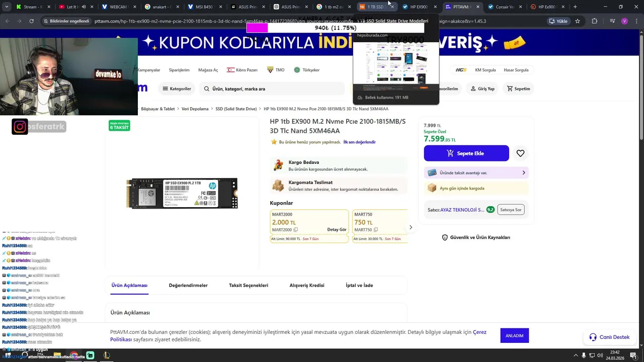Open taskbar volume icon
This screenshot has height=362, width=644.
pyautogui.click(x=601, y=355)
